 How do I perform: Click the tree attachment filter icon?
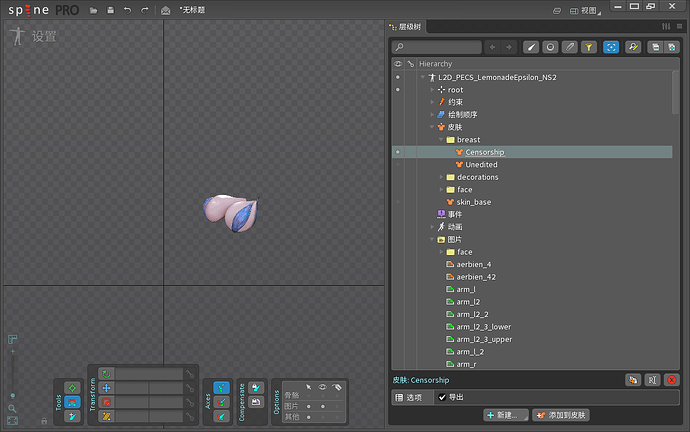tap(569, 47)
